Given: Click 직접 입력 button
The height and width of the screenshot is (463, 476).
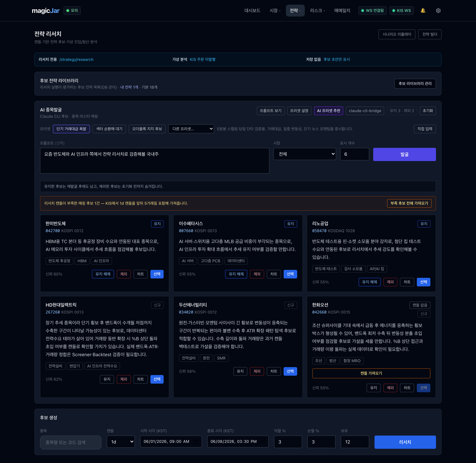Looking at the screenshot, I should [425, 129].
